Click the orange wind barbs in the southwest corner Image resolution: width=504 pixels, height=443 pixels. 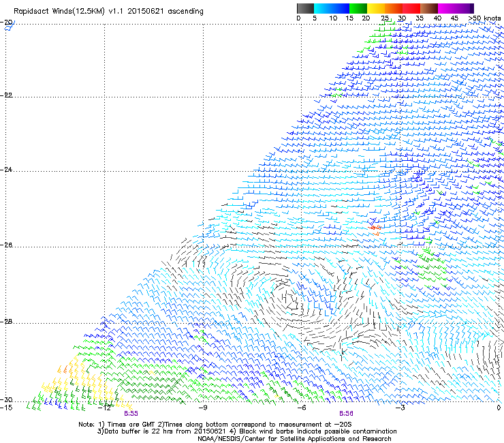(x=63, y=369)
